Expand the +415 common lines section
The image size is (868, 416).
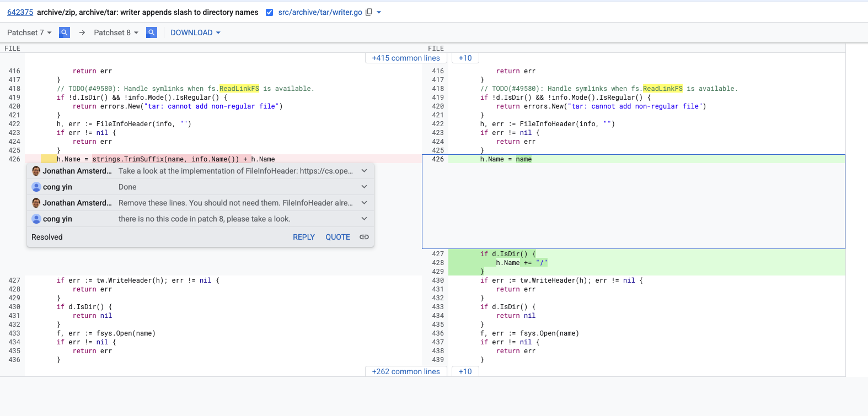click(x=406, y=58)
